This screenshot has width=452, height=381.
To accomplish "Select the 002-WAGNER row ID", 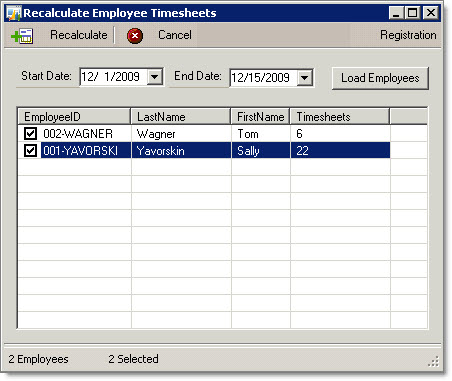I will [78, 134].
